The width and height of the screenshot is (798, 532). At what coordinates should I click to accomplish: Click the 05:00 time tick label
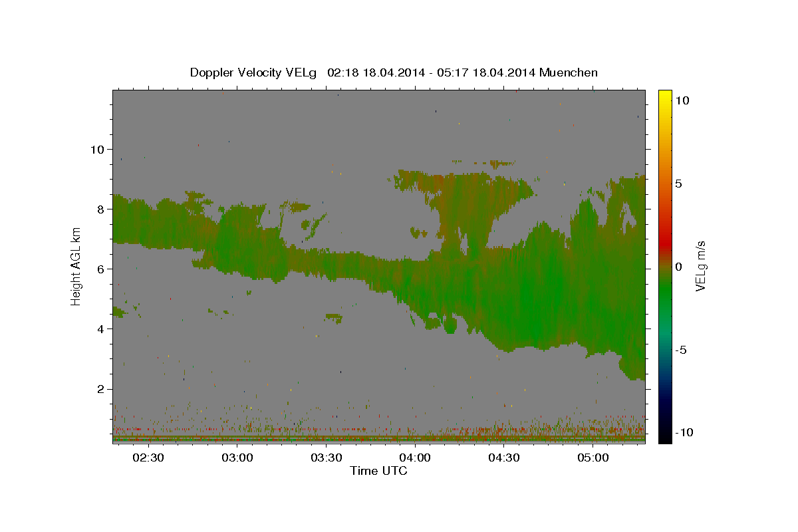593,458
